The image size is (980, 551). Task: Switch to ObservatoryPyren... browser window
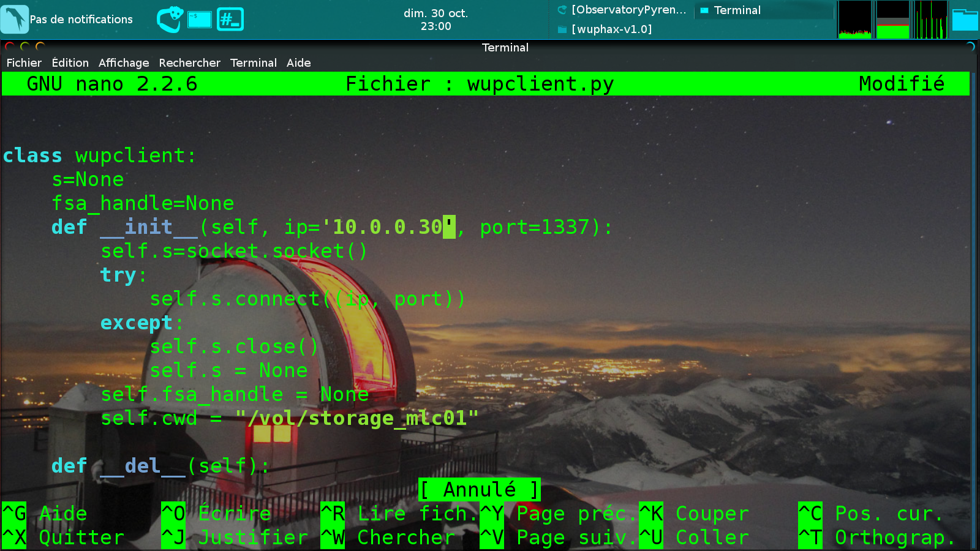pos(622,10)
